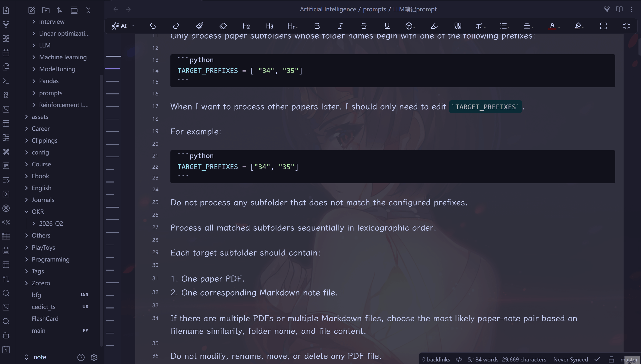Create a new folder in the file explorer
The image size is (641, 364).
tap(46, 10)
